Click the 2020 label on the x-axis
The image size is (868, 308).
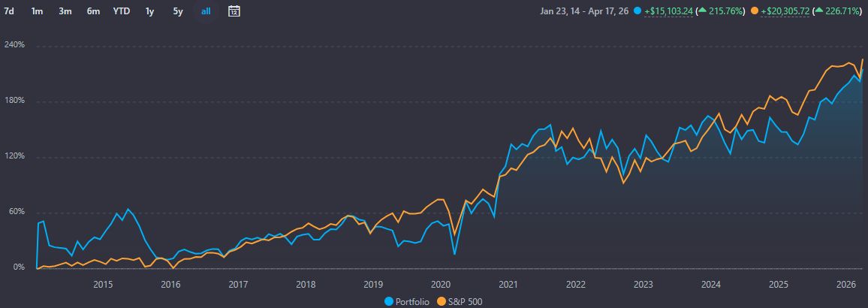point(441,285)
